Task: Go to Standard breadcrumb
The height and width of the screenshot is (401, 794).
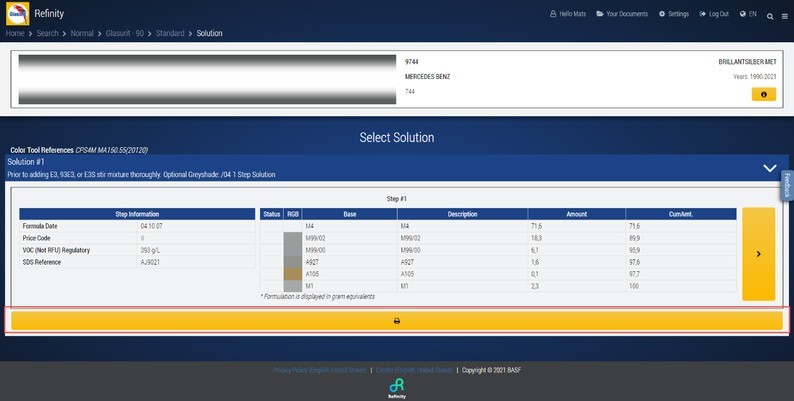Action: (x=170, y=33)
